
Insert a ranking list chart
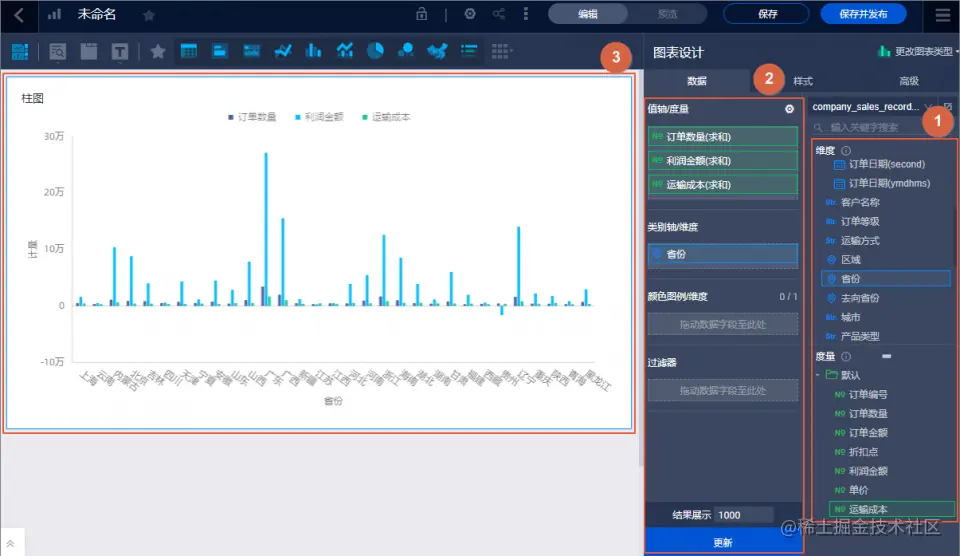pos(469,51)
